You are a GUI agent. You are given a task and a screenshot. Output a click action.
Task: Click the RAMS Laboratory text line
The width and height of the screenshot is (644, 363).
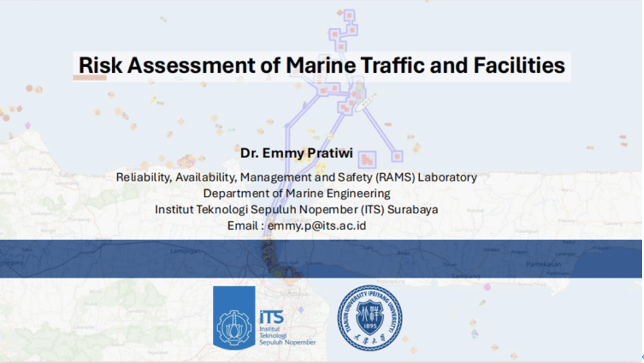tap(296, 177)
